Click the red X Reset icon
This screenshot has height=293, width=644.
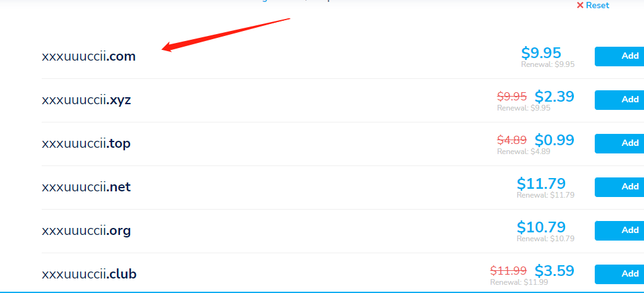tap(580, 5)
